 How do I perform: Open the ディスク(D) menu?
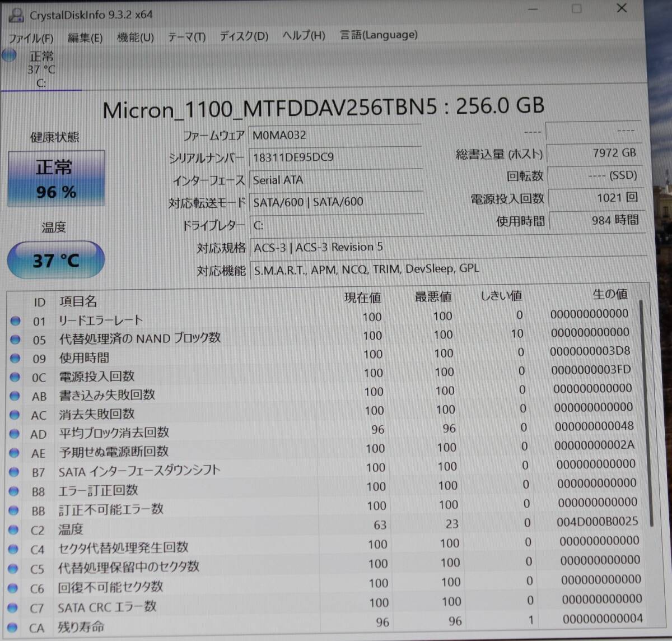[243, 35]
